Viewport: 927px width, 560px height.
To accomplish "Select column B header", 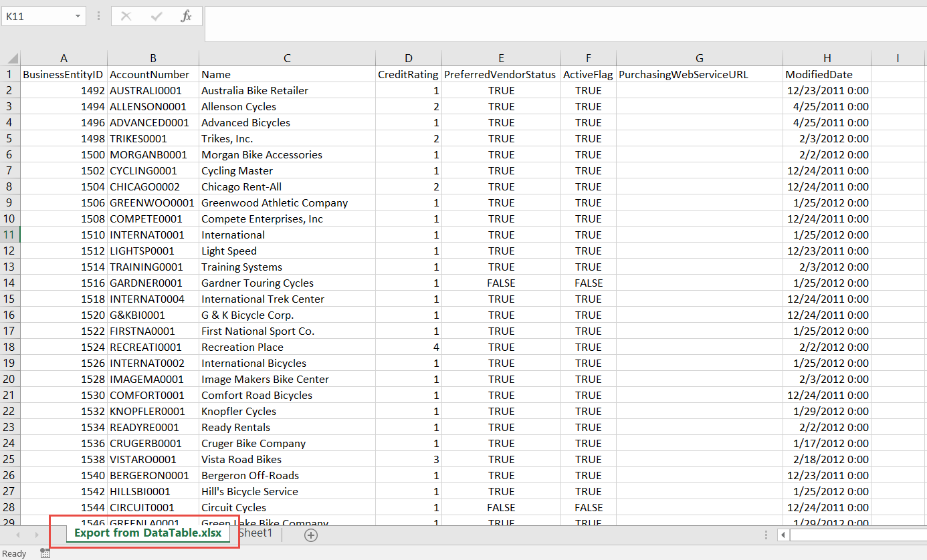I will 153,58.
